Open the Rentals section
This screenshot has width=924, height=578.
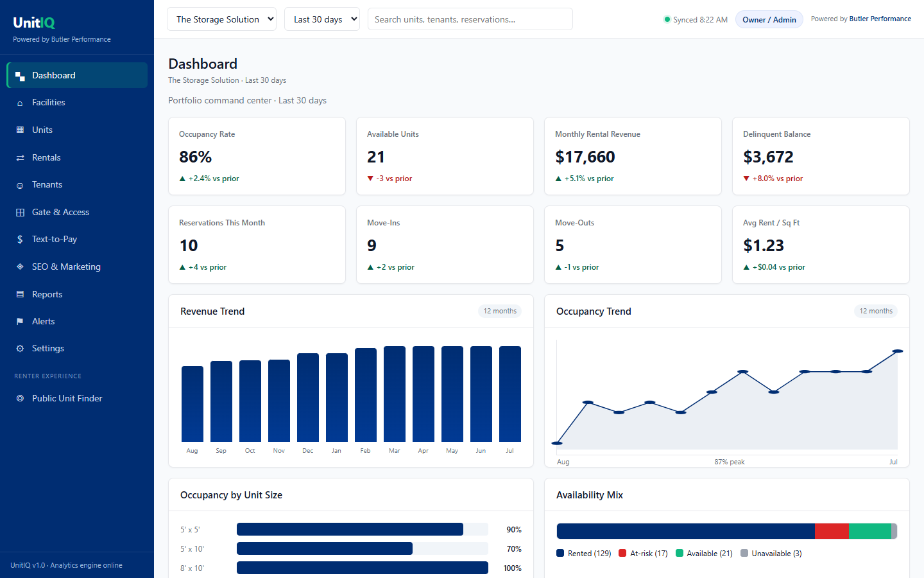pyautogui.click(x=77, y=157)
